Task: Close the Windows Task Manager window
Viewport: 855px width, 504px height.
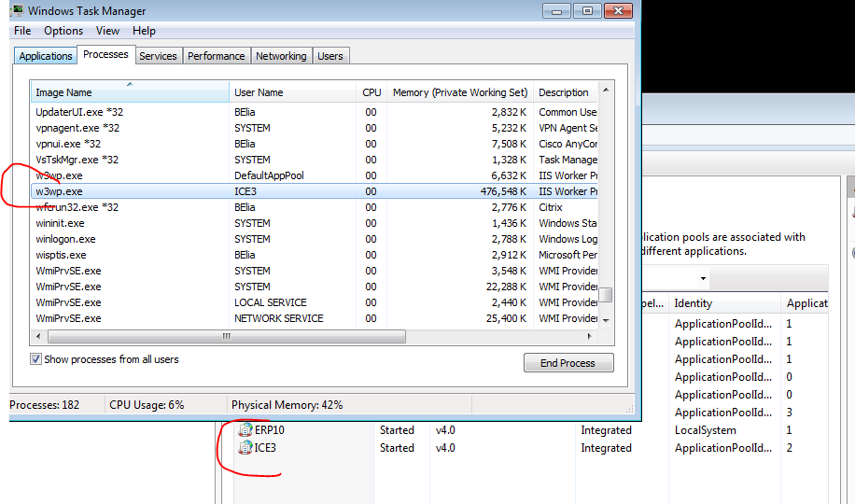Action: [x=618, y=11]
